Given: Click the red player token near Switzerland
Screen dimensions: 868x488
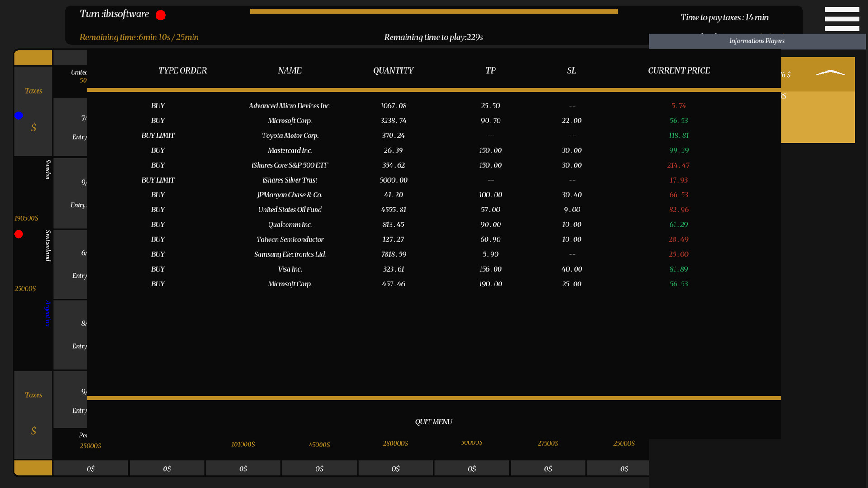Looking at the screenshot, I should click(x=19, y=234).
